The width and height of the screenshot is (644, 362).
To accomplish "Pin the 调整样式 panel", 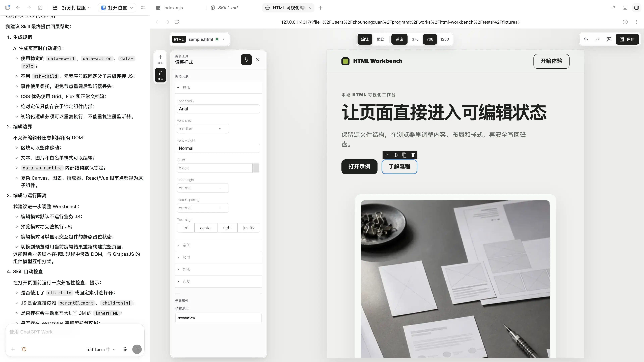I will (246, 60).
